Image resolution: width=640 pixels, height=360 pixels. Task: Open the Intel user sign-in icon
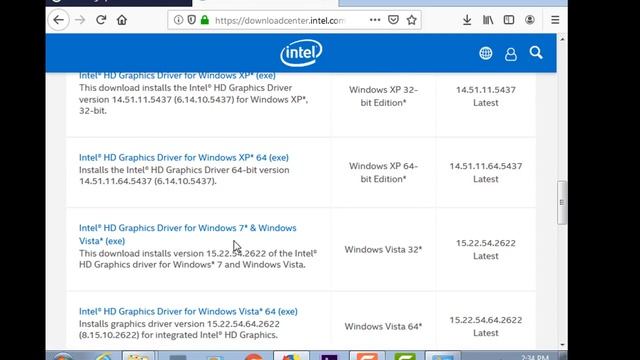tap(511, 54)
